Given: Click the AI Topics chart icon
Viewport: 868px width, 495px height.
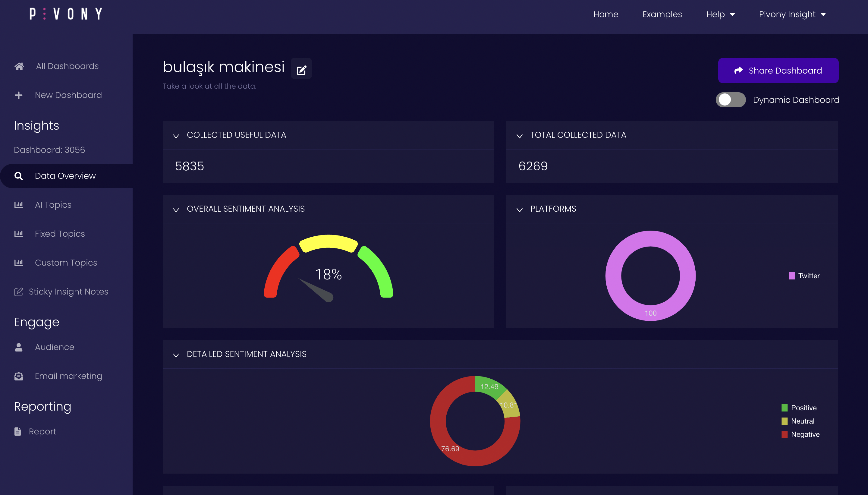Looking at the screenshot, I should coord(19,205).
